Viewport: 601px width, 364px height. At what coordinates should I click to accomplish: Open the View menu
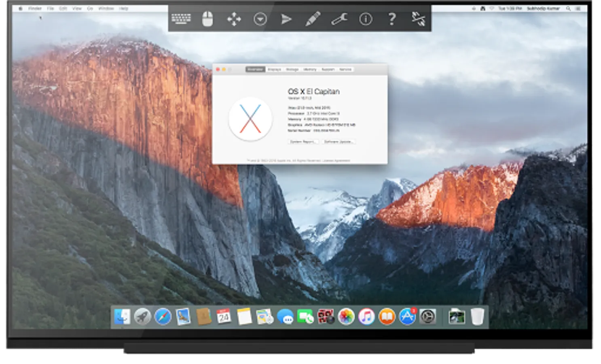coord(77,8)
